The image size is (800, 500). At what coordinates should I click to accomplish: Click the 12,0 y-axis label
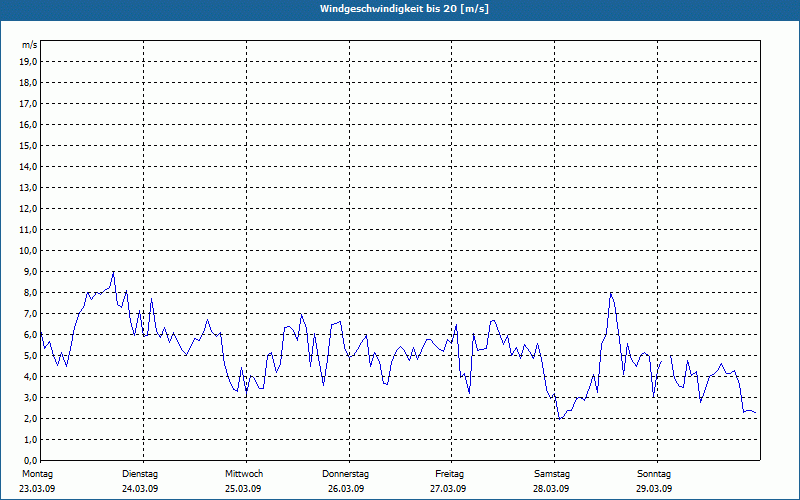[x=28, y=208]
